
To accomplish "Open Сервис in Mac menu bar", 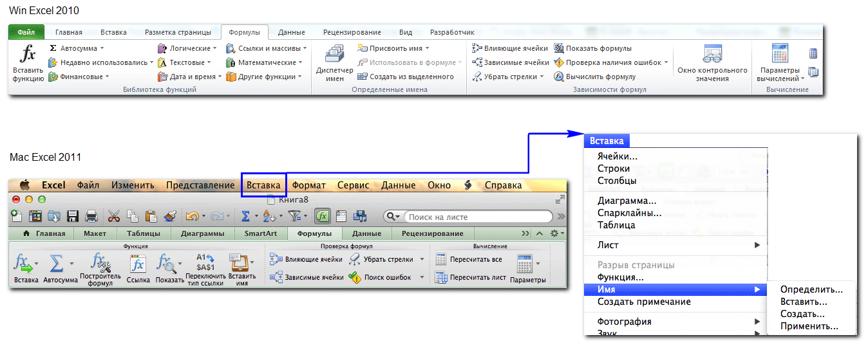I will pyautogui.click(x=354, y=185).
